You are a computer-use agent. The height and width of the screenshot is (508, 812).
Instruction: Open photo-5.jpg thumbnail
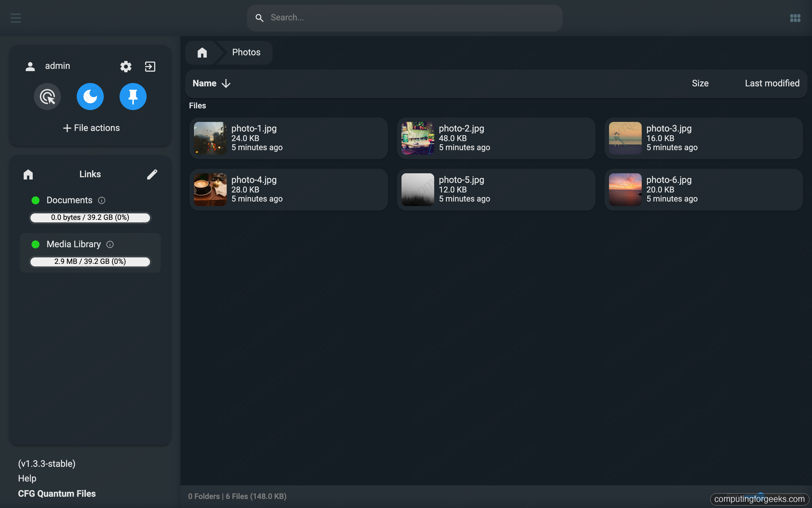pyautogui.click(x=418, y=189)
